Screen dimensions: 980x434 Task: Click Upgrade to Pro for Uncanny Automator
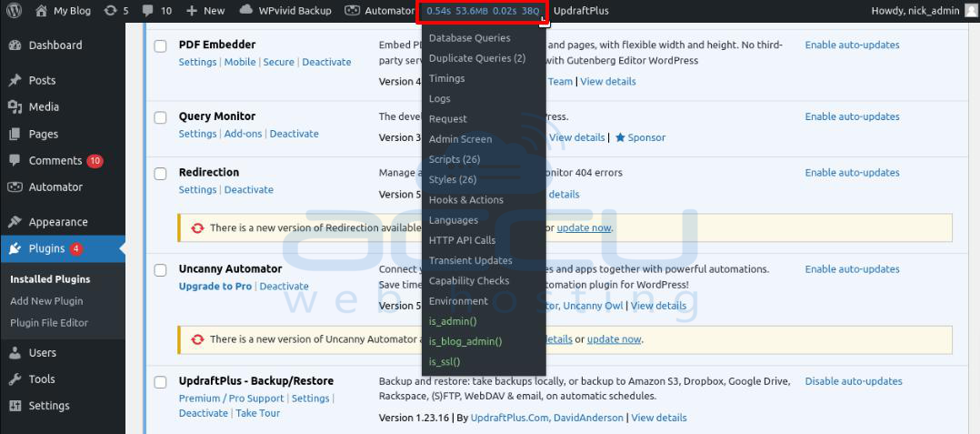(x=215, y=287)
